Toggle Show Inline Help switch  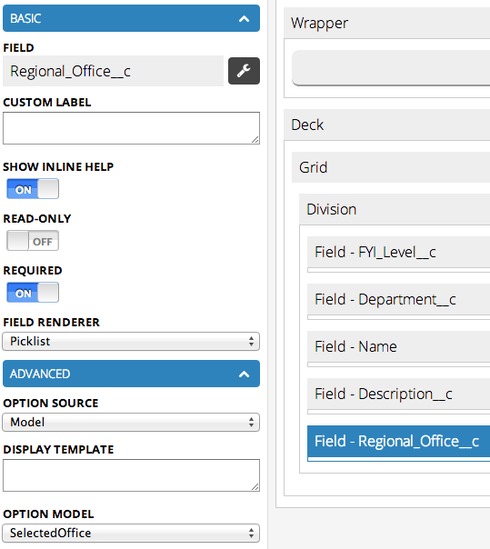click(x=33, y=189)
